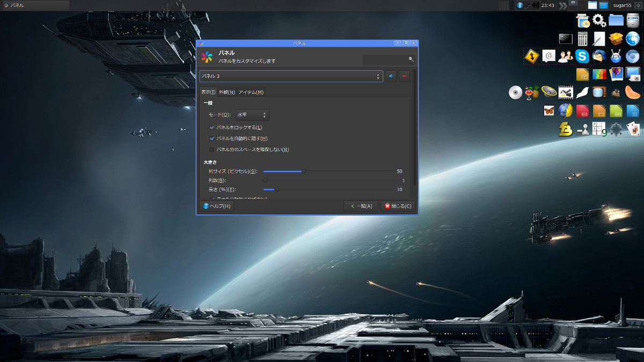Image resolution: width=644 pixels, height=362 pixels.
Task: Open the cardboard box package manager icon
Action: (x=616, y=39)
